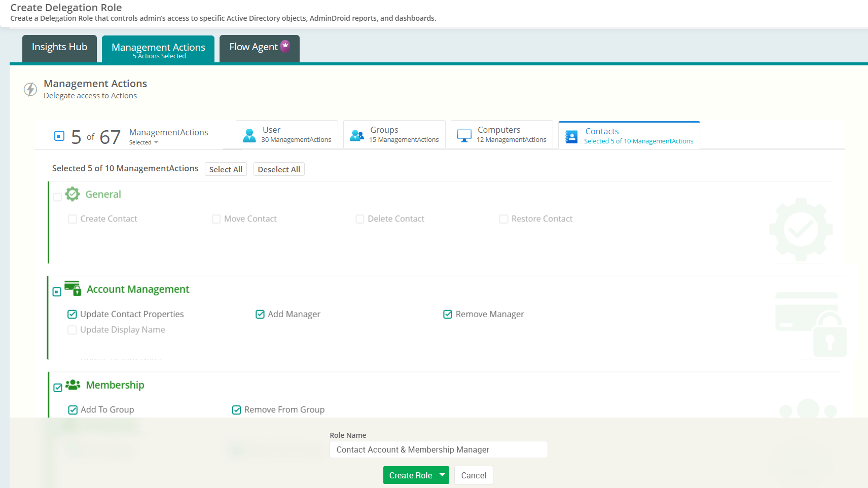Click the purple crown icon on Flow Agent

(285, 45)
